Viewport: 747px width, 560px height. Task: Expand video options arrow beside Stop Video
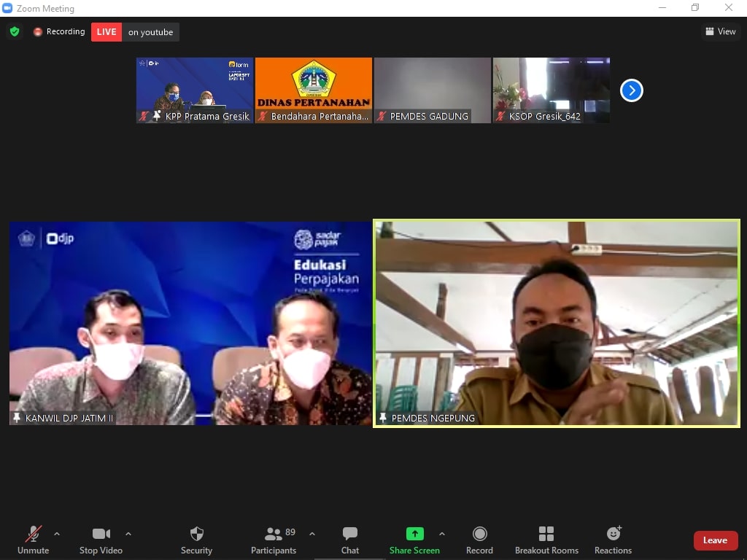point(128,534)
